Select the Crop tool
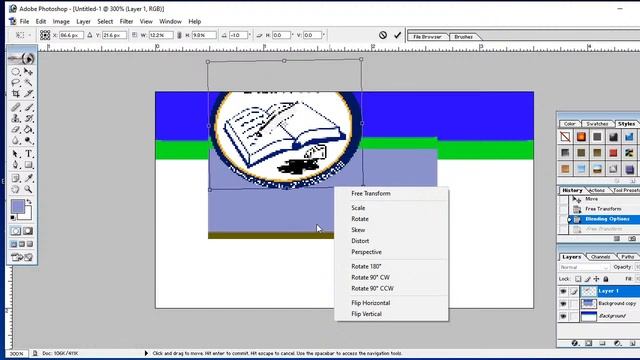 [x=16, y=94]
